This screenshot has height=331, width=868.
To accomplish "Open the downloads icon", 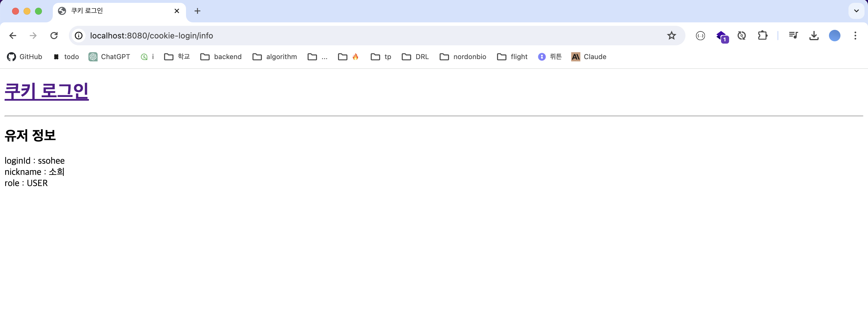I will [814, 36].
